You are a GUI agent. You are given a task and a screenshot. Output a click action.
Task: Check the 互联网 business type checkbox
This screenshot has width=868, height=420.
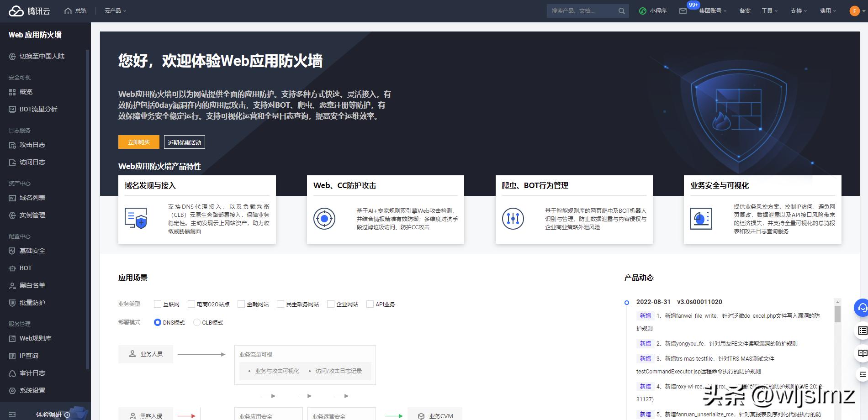[x=158, y=304]
